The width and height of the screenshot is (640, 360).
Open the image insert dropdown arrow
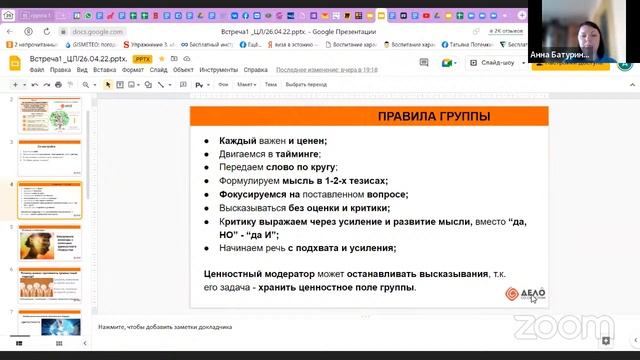[x=138, y=85]
